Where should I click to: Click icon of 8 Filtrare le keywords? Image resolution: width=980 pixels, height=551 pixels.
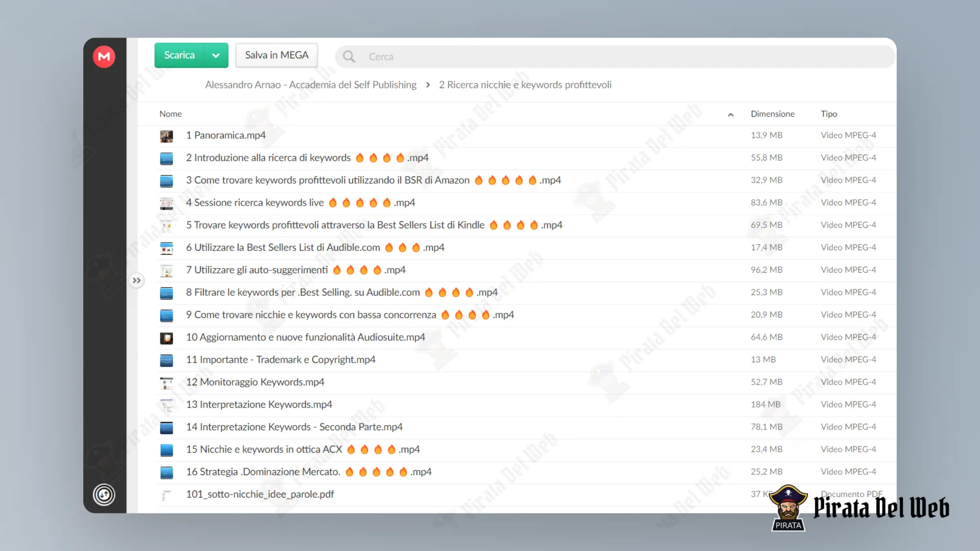click(166, 293)
